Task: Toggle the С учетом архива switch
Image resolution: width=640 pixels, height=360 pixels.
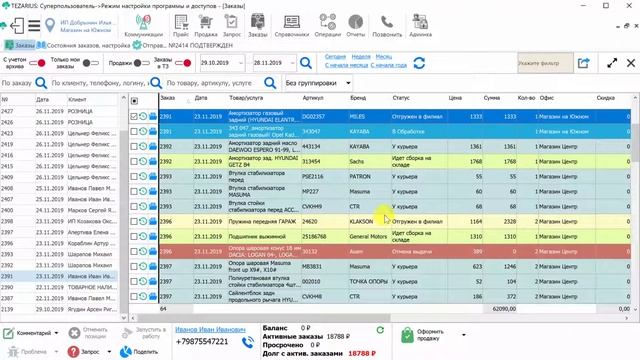Action: [x=37, y=63]
